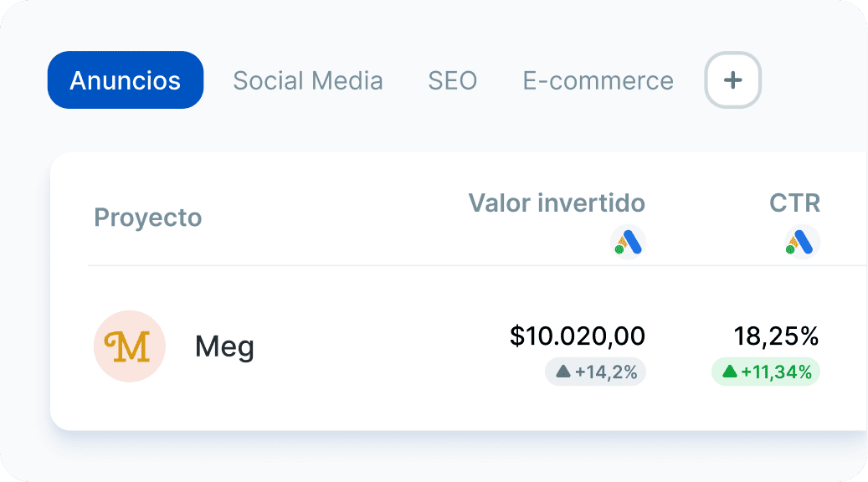This screenshot has width=868, height=482.
Task: Click the Proyecto column header
Action: coord(148,218)
